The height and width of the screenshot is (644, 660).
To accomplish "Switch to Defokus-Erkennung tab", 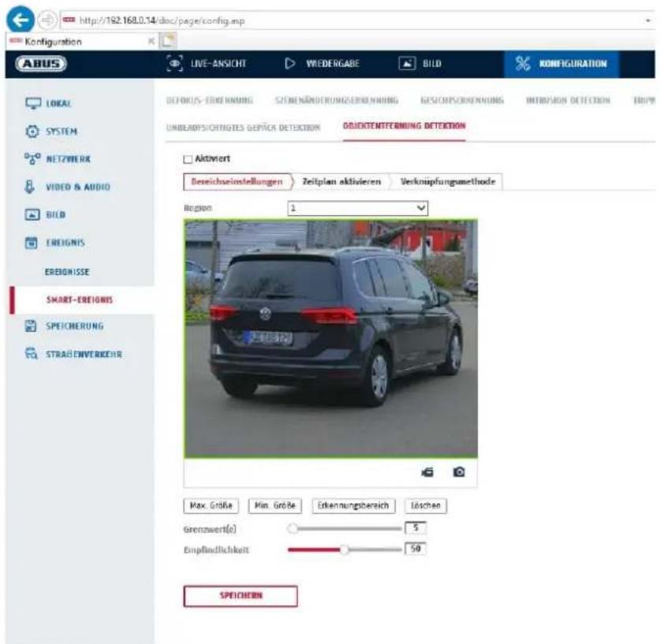I will (210, 100).
